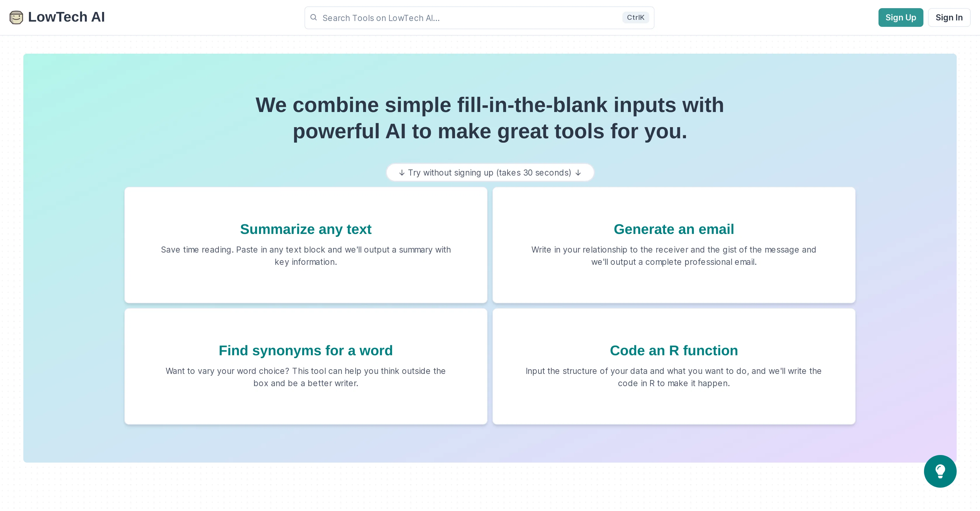The width and height of the screenshot is (980, 511).
Task: Open the Code an R function heading
Action: pyautogui.click(x=674, y=351)
